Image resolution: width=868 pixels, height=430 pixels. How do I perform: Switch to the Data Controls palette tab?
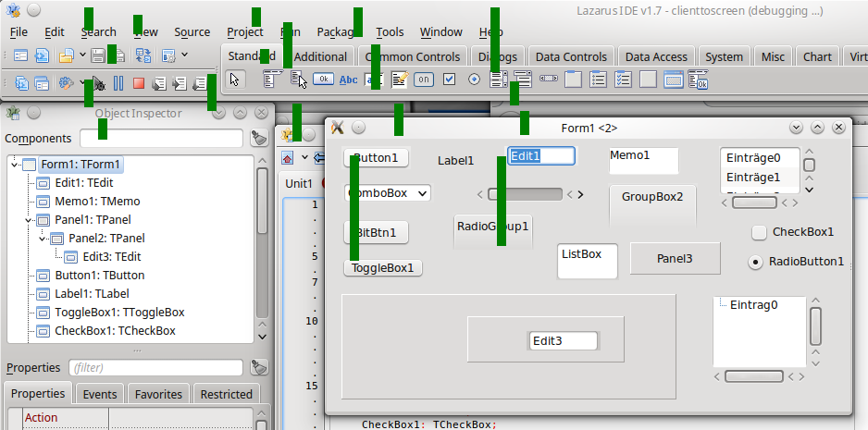pos(571,56)
